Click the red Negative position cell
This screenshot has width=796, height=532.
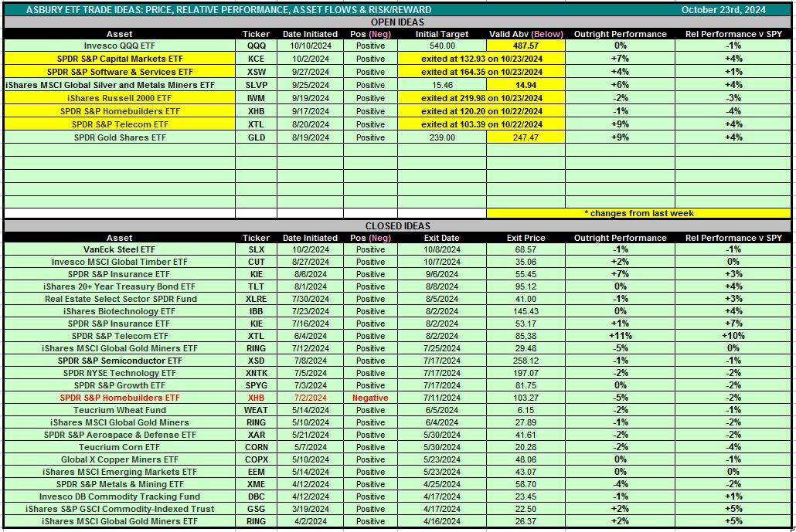pyautogui.click(x=370, y=398)
